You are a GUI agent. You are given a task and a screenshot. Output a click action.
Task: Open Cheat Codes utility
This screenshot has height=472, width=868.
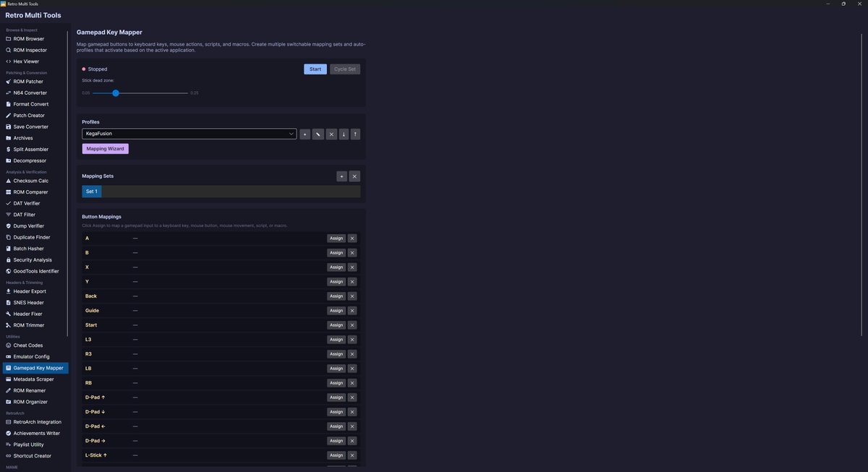[x=35, y=346]
